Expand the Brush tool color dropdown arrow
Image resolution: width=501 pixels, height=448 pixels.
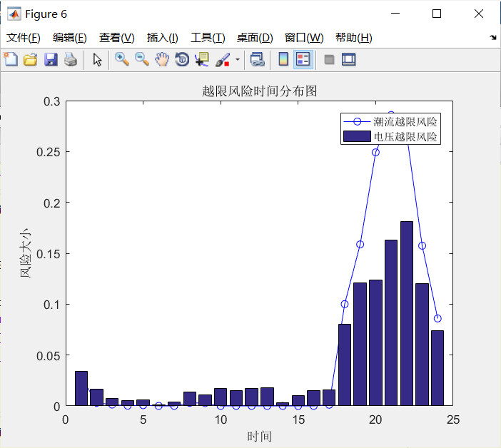[238, 59]
